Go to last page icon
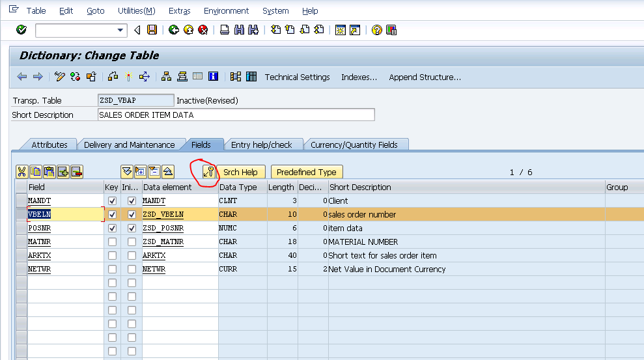The height and width of the screenshot is (360, 644). (x=319, y=30)
